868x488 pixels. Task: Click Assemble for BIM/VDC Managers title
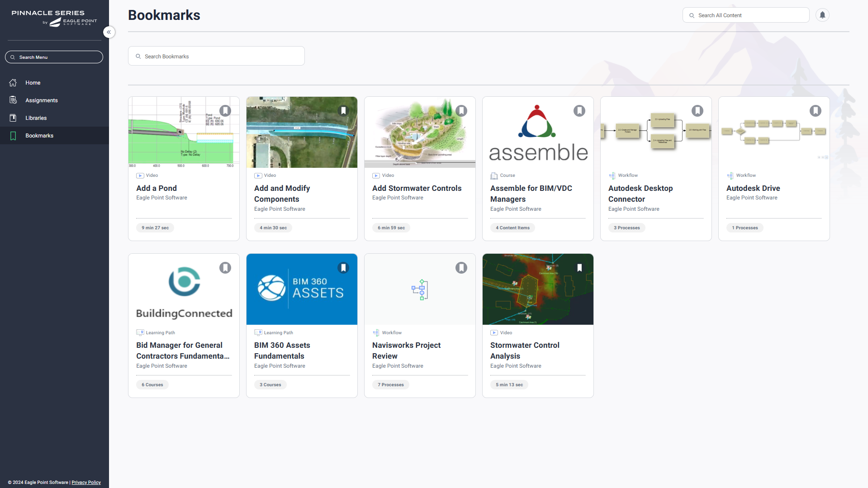pos(531,194)
